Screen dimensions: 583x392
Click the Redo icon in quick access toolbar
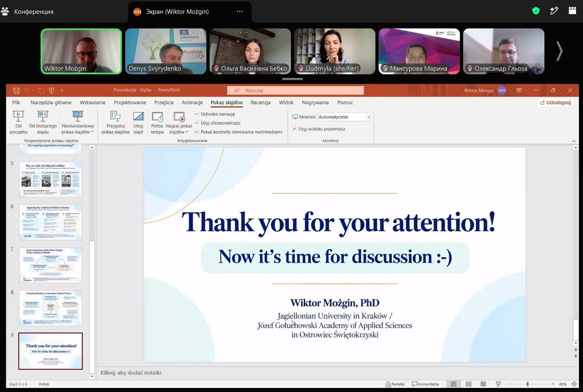tap(41, 91)
